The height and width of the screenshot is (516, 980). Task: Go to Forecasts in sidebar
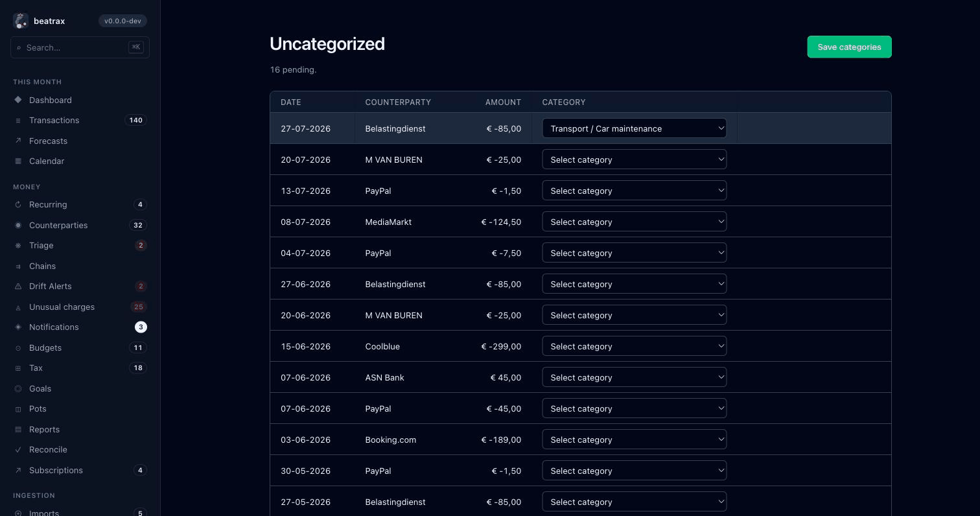click(x=80, y=141)
